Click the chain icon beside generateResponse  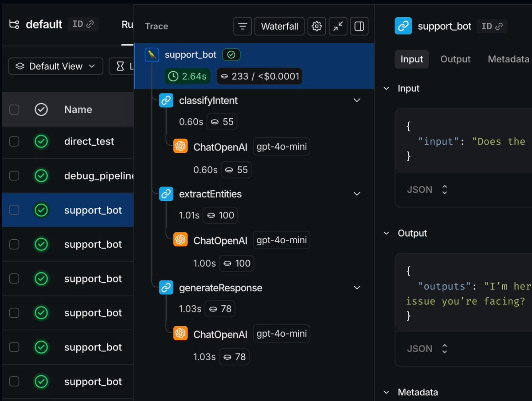tap(166, 288)
